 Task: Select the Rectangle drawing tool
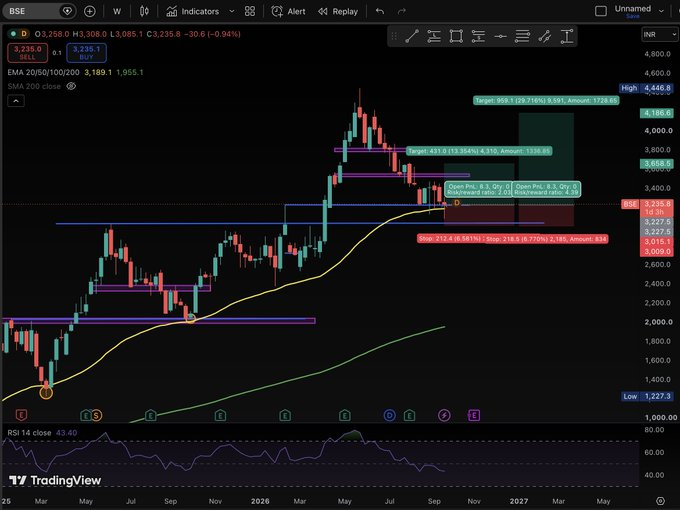[x=456, y=36]
